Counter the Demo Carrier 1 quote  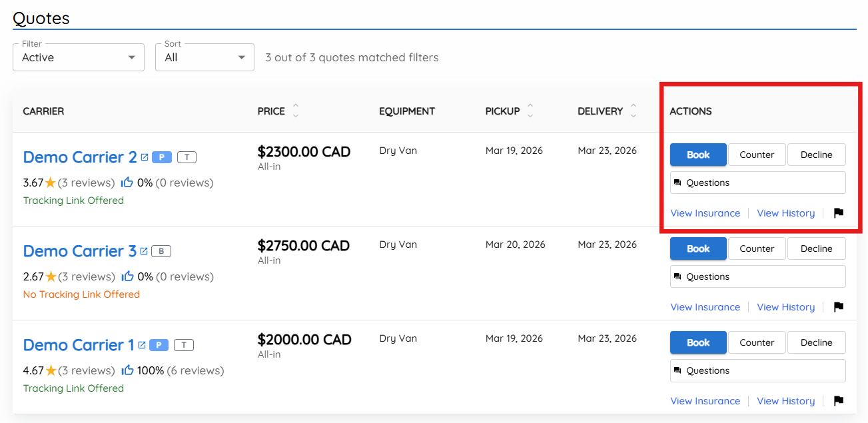pyautogui.click(x=757, y=342)
